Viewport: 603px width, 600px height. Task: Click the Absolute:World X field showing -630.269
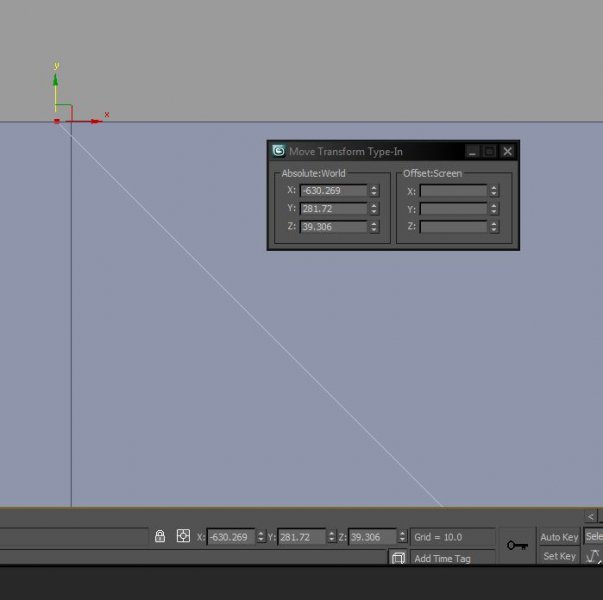coord(333,190)
